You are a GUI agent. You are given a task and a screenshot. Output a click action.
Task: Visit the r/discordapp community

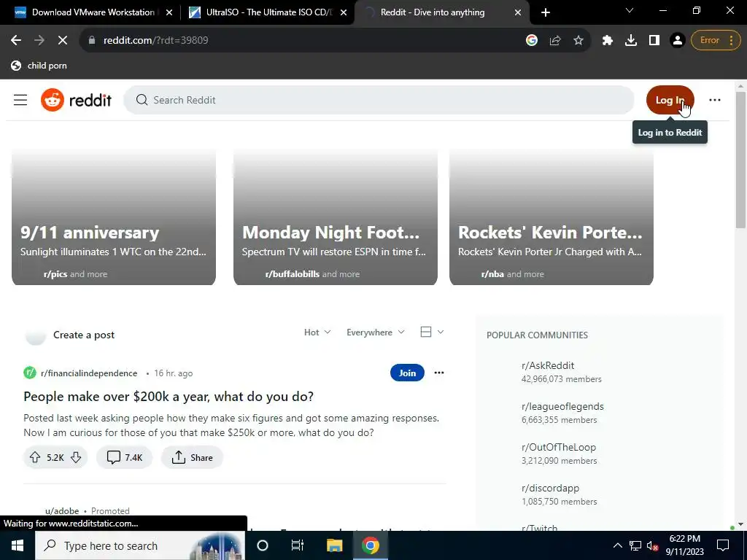pyautogui.click(x=550, y=489)
